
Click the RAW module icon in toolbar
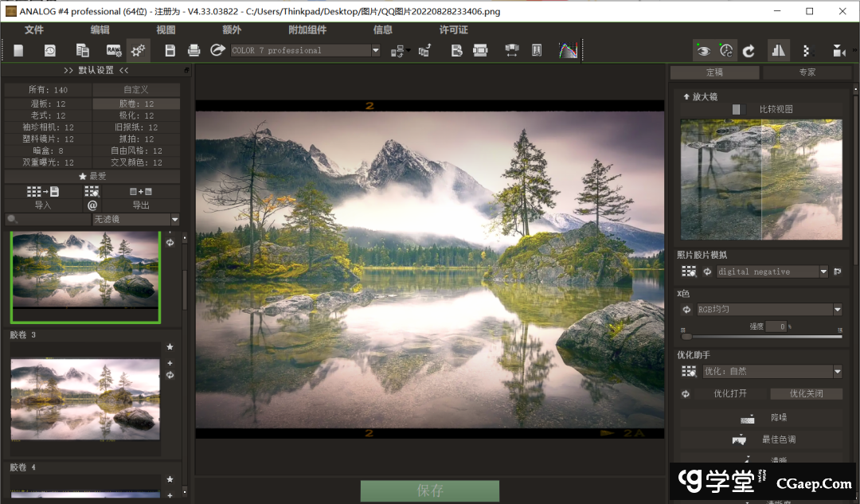(x=114, y=50)
